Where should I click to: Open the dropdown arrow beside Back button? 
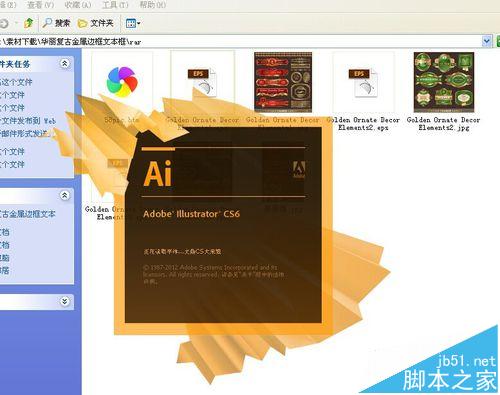click(16, 23)
